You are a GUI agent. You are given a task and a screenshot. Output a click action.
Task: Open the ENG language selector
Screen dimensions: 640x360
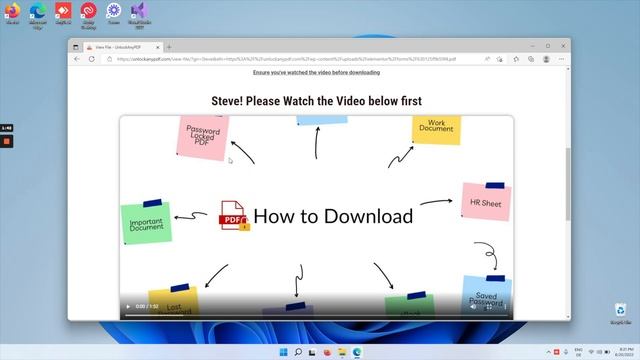[578, 352]
